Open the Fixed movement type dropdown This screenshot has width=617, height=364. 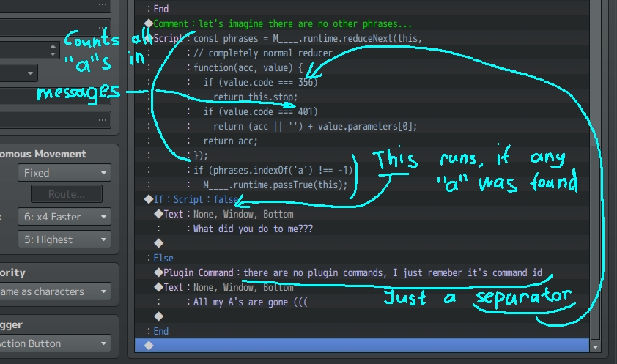[x=64, y=173]
